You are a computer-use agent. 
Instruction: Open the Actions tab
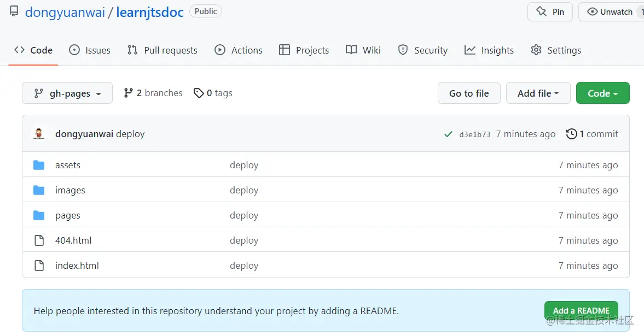pos(238,50)
